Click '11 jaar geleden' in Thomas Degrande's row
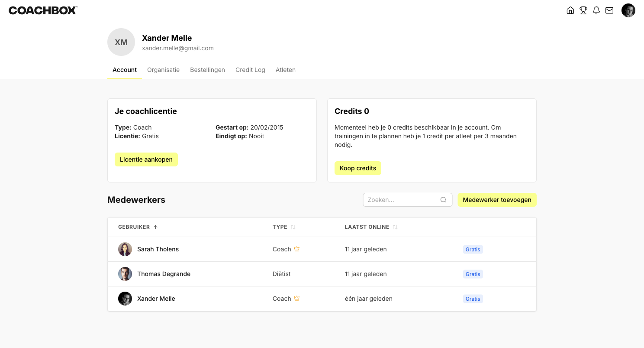Screen dimensions: 644x348 (366, 274)
